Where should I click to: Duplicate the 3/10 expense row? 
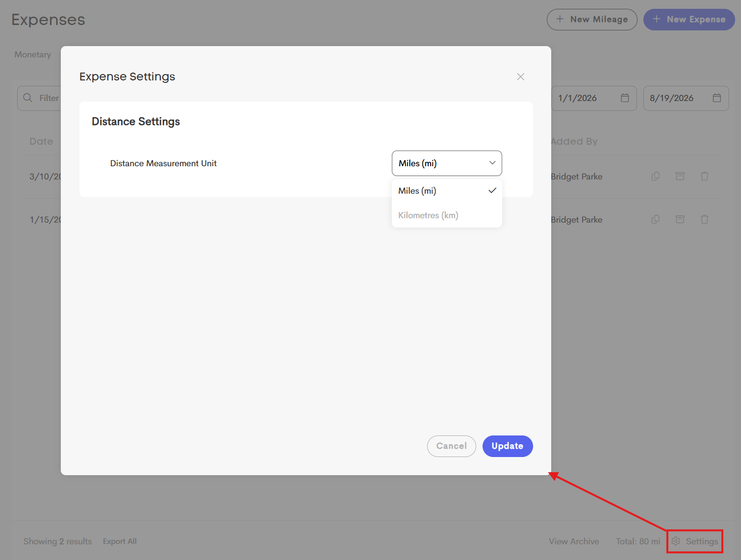coord(655,176)
